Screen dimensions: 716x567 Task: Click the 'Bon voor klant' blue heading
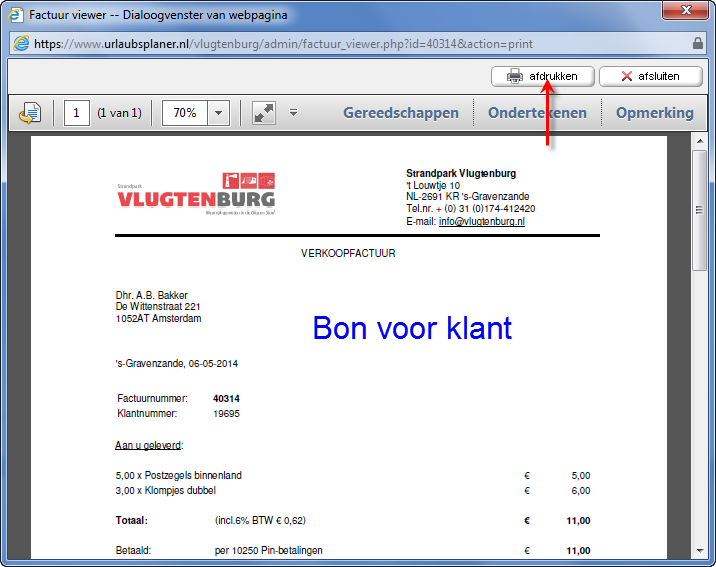click(x=412, y=327)
